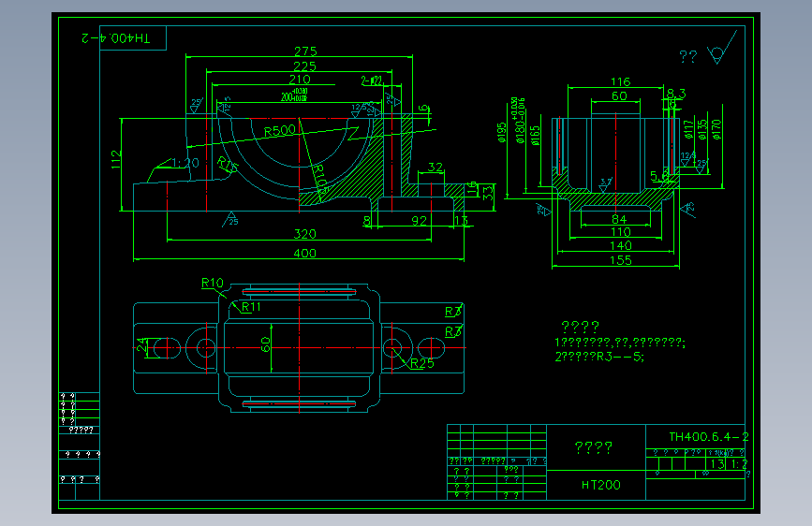Click the 275 overall width dimension
The width and height of the screenshot is (812, 526).
pos(305,51)
